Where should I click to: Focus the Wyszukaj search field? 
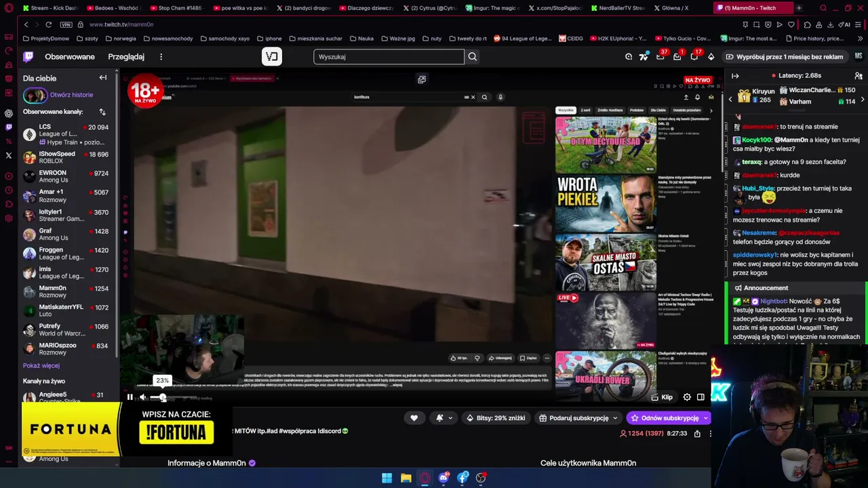[389, 57]
